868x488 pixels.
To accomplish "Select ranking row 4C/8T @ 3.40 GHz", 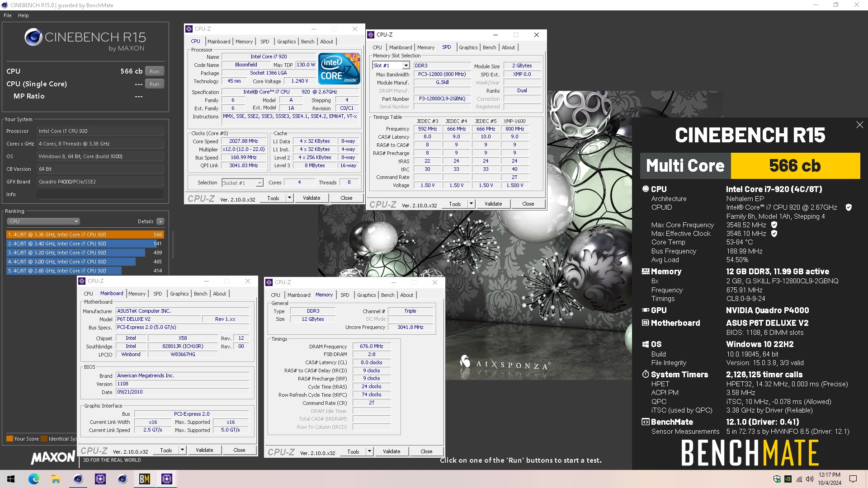I will pyautogui.click(x=85, y=244).
